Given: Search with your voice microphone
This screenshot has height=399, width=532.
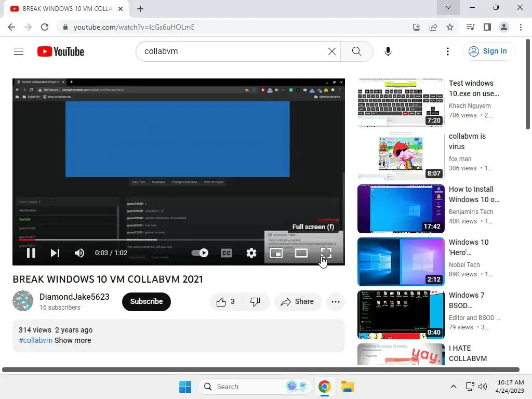Looking at the screenshot, I should coord(388,51).
